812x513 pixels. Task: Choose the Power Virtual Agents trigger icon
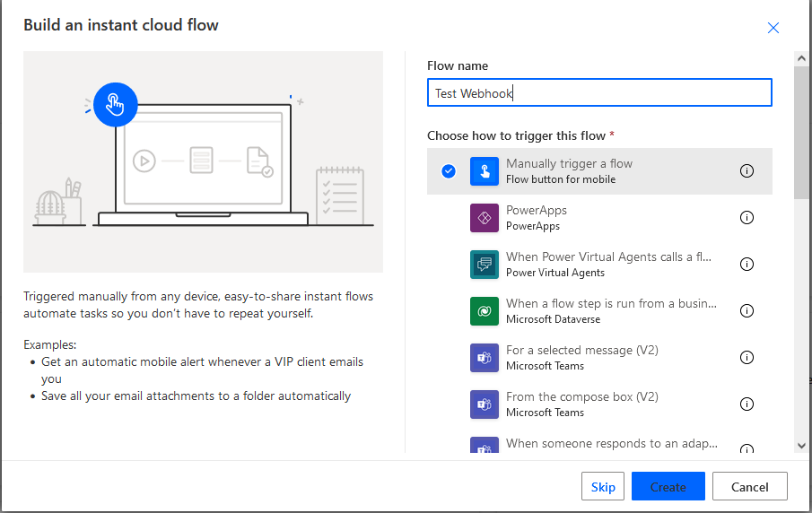coord(485,265)
